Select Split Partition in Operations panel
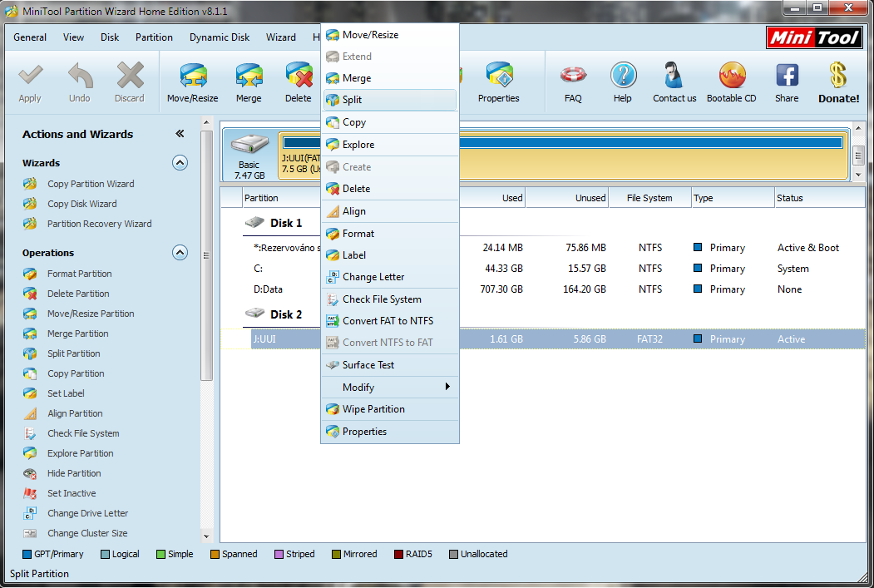Image resolution: width=874 pixels, height=588 pixels. 73,354
